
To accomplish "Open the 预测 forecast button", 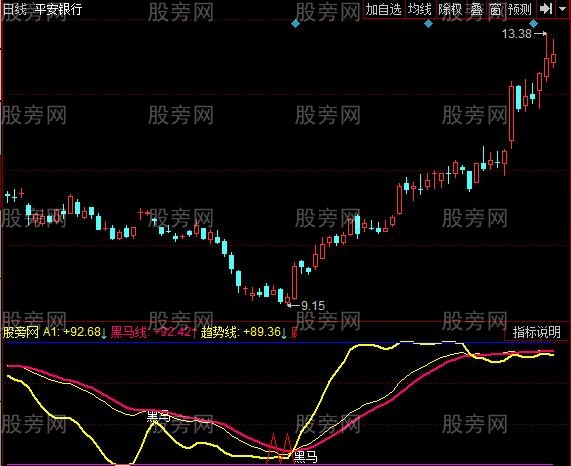I will [520, 9].
